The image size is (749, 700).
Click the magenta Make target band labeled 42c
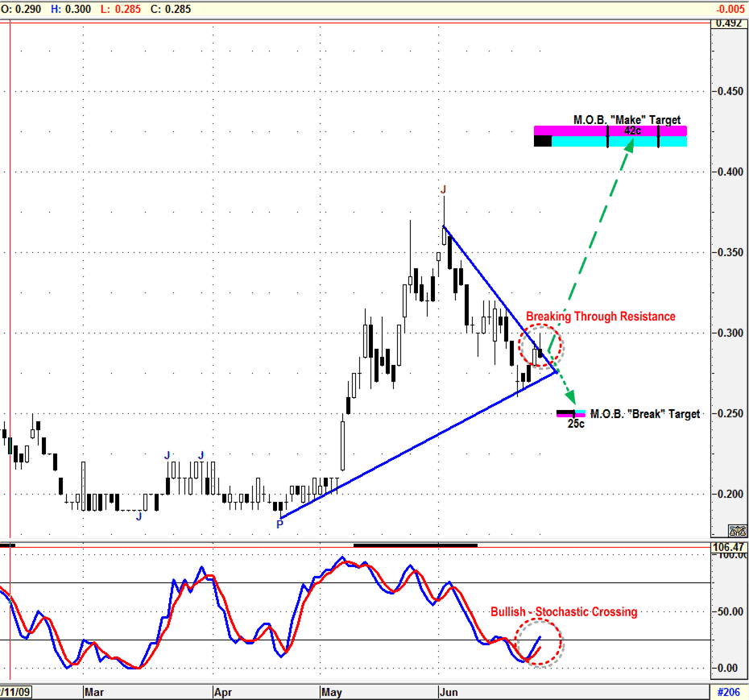(610, 131)
